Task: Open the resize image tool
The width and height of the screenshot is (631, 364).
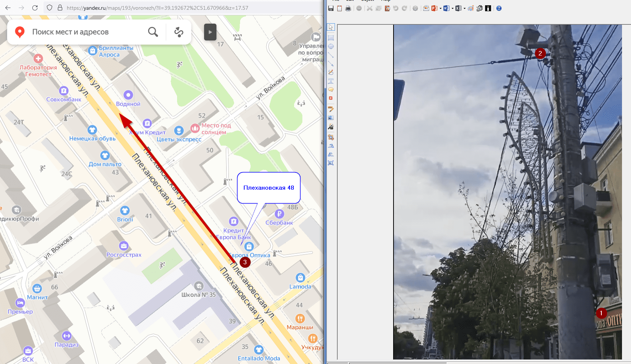Action: tap(331, 163)
